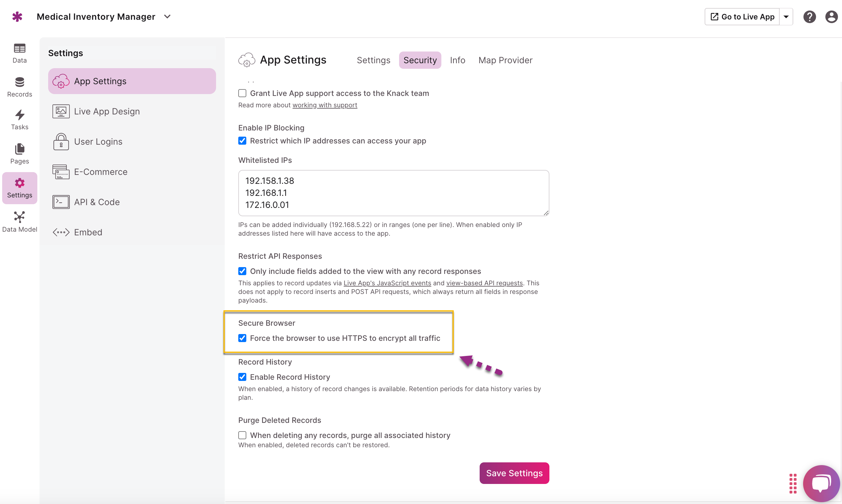The image size is (842, 504).
Task: Open view-based API requests link
Action: tap(484, 283)
